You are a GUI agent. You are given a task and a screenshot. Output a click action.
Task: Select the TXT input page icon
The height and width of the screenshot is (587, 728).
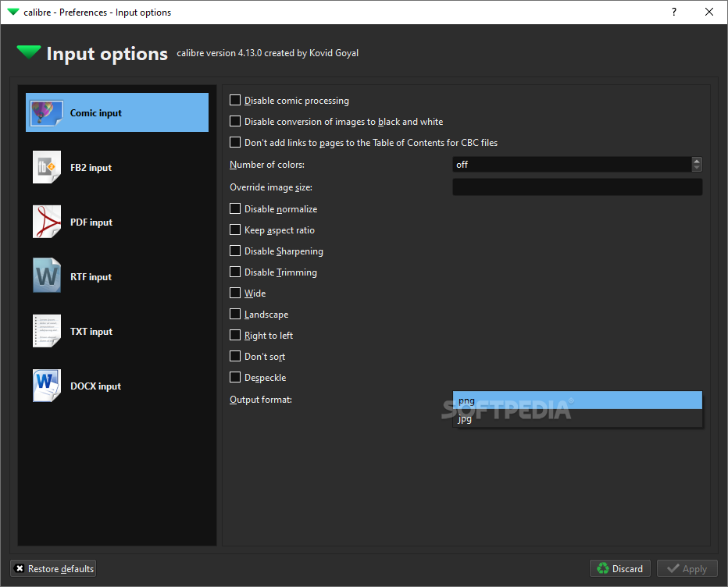click(x=46, y=331)
